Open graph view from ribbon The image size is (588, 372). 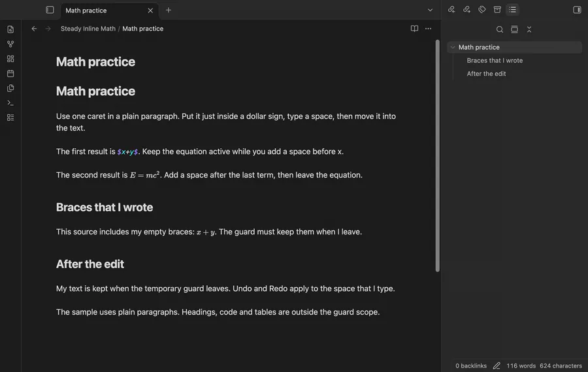(x=10, y=44)
